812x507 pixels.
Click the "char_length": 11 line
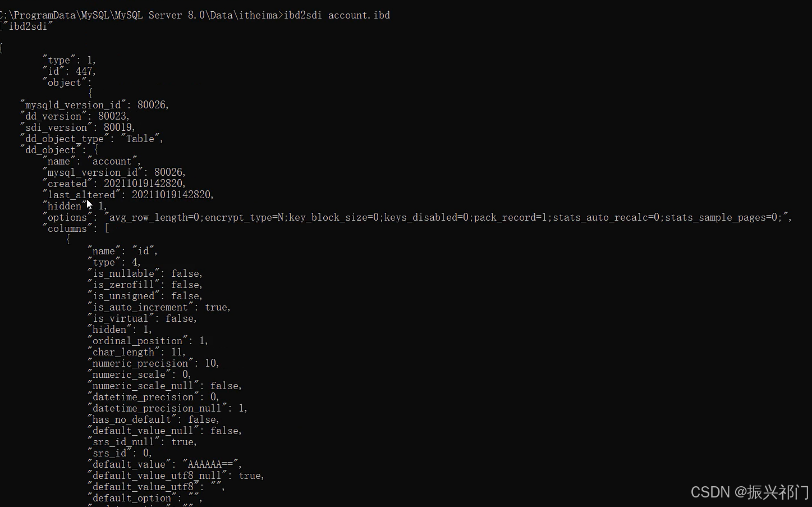click(136, 352)
